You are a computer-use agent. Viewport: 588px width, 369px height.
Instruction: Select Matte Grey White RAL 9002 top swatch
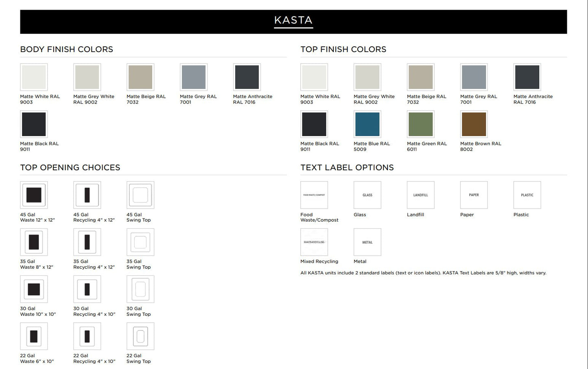367,77
